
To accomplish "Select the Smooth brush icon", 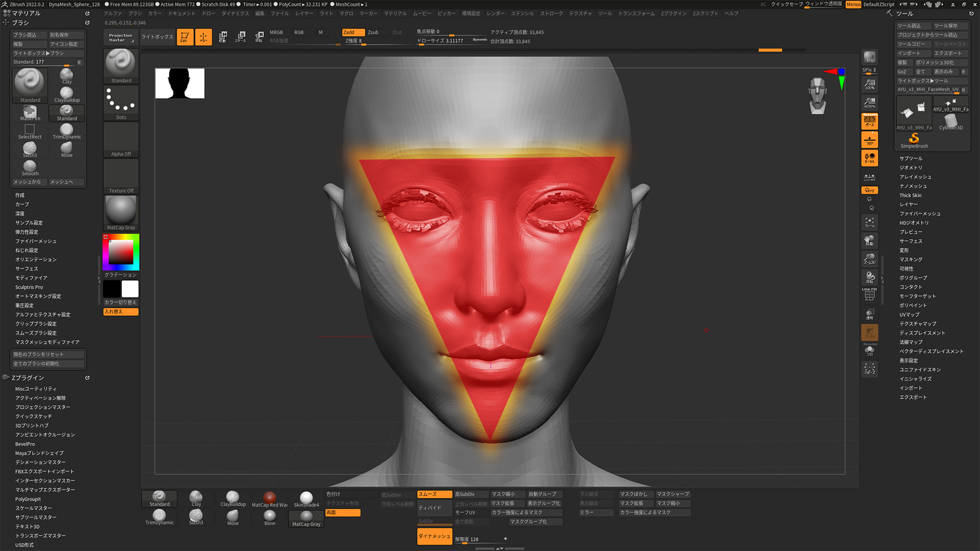I will (30, 168).
